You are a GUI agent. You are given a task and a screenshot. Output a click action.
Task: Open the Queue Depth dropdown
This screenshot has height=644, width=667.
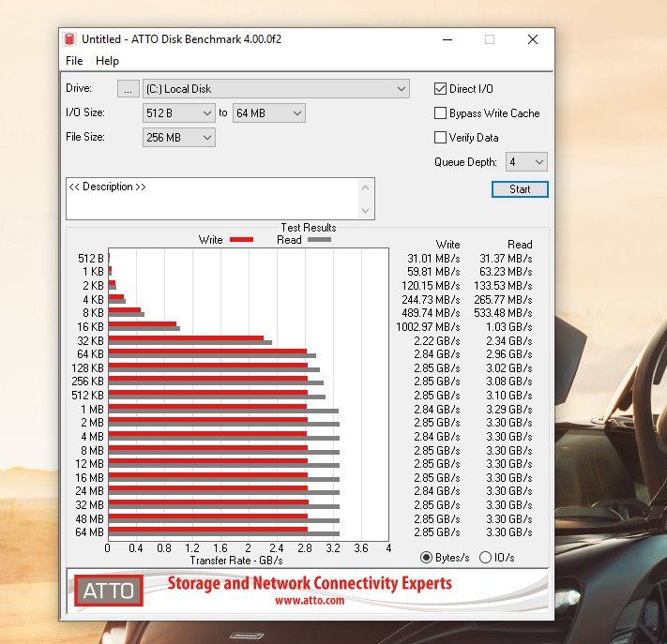click(526, 162)
